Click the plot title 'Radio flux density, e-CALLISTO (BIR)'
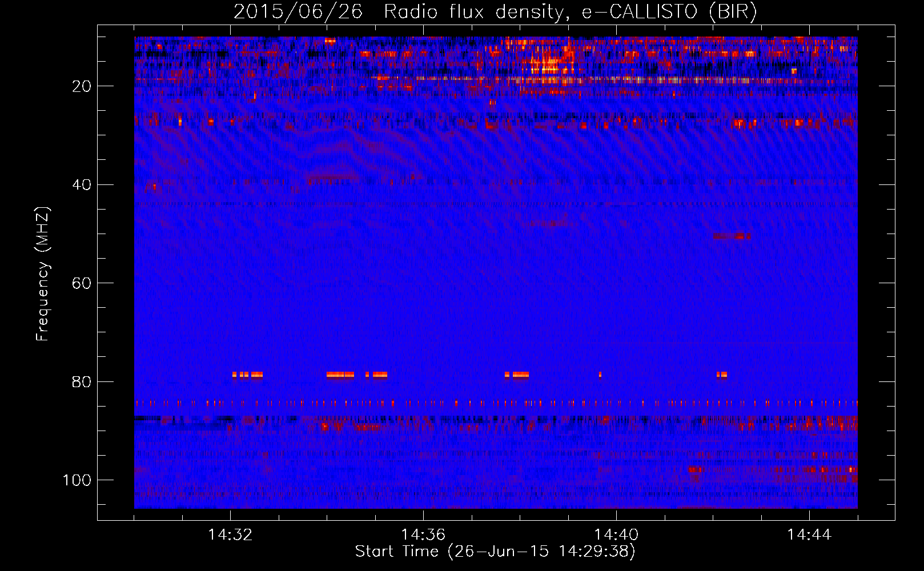Screen dimensions: 924x571 [x=570, y=12]
